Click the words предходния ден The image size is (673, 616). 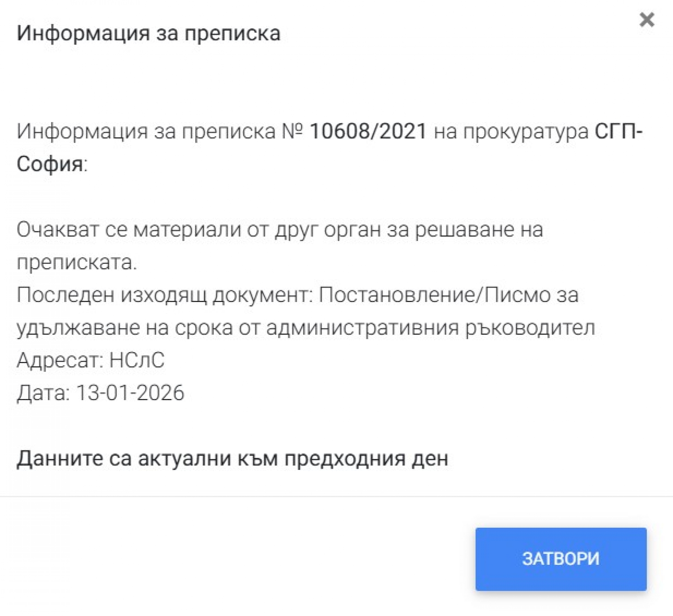(366, 458)
